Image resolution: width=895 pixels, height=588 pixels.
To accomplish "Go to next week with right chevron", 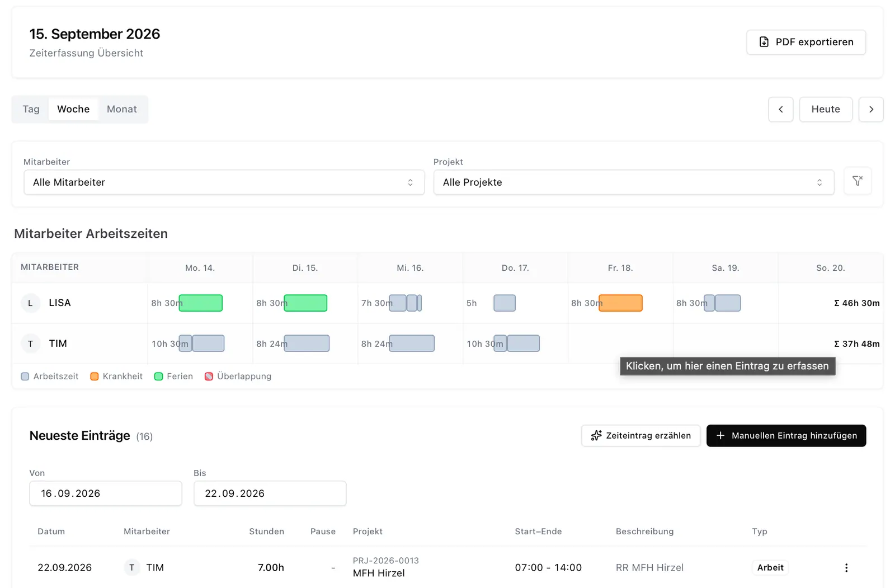I will (871, 109).
